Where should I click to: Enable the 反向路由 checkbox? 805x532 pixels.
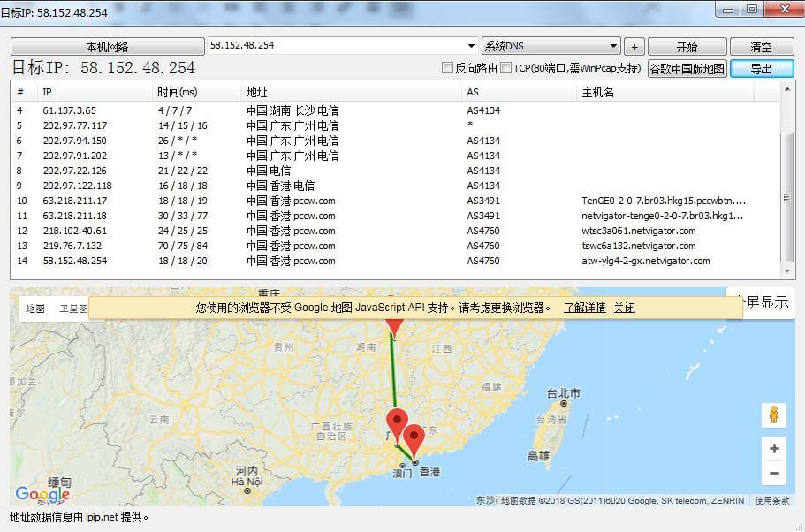pyautogui.click(x=447, y=68)
